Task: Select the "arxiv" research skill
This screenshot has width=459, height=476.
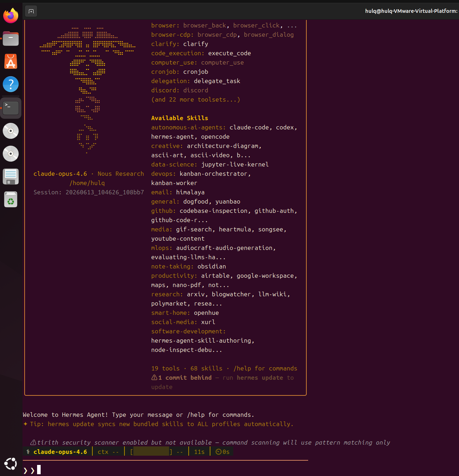Action: 196,294
